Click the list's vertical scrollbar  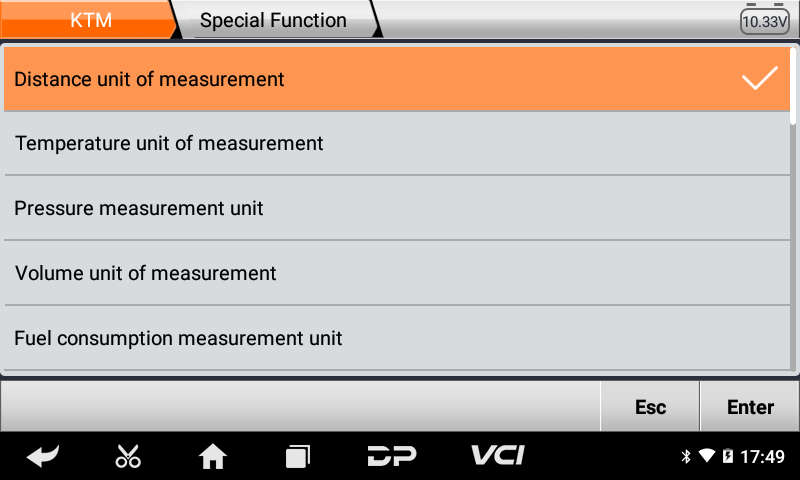[x=793, y=86]
